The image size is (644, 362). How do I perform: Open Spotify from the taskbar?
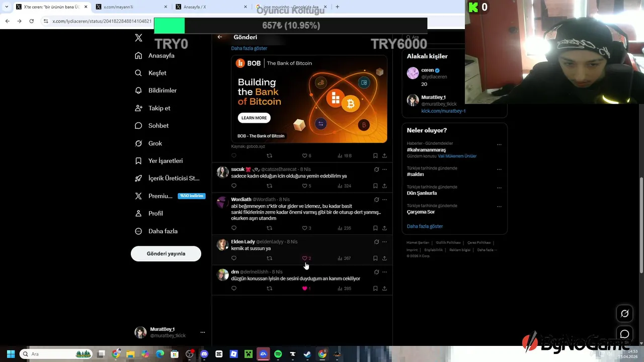pos(278,354)
